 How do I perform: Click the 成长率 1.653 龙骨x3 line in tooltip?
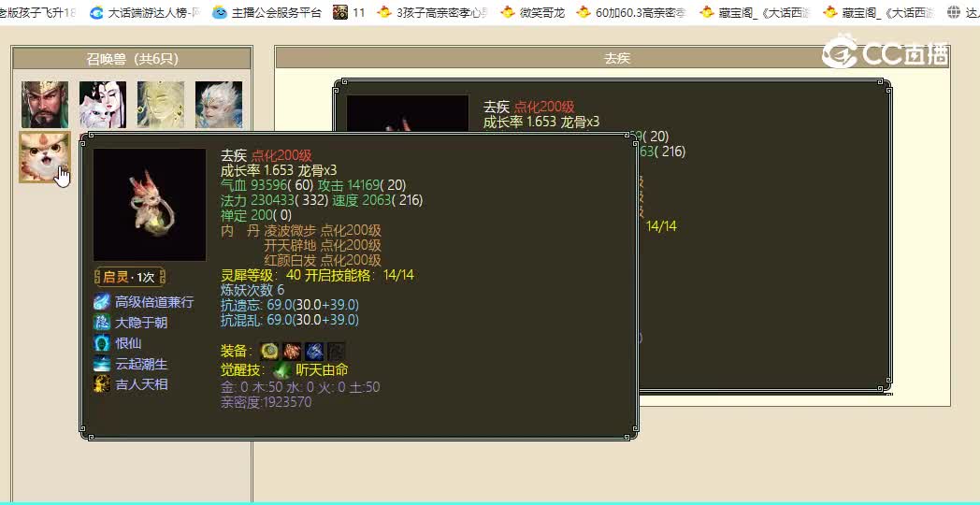tap(279, 170)
